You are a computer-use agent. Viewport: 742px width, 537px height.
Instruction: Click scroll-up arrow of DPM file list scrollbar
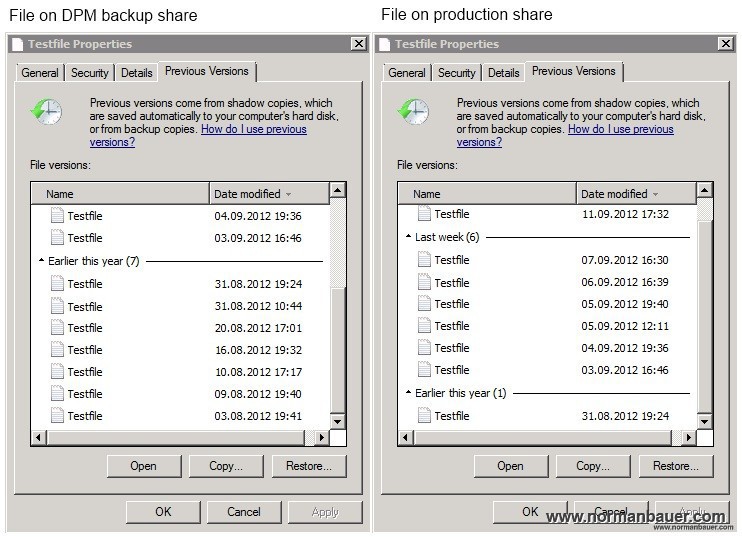coord(338,191)
